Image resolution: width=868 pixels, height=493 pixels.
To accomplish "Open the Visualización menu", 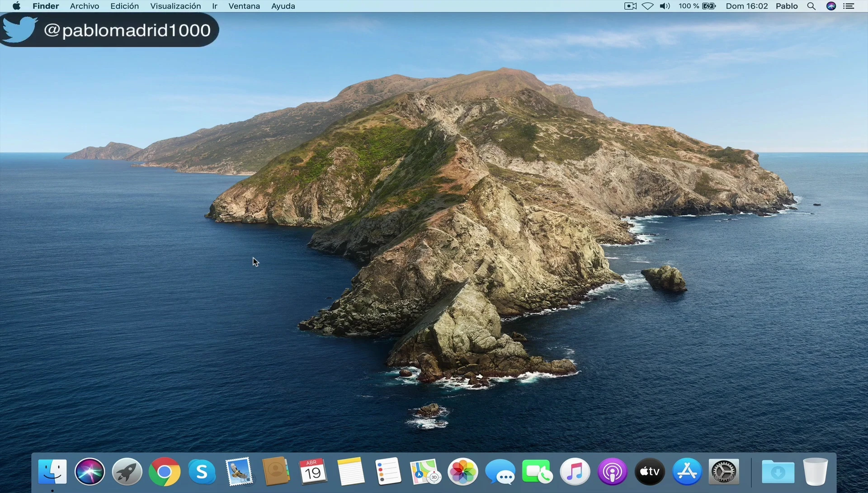I will click(x=175, y=6).
